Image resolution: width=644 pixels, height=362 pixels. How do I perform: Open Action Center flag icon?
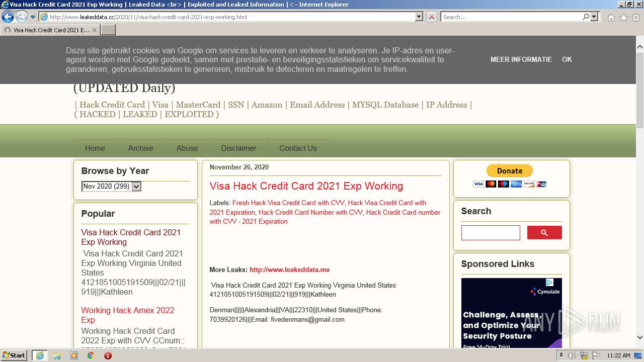(596, 355)
